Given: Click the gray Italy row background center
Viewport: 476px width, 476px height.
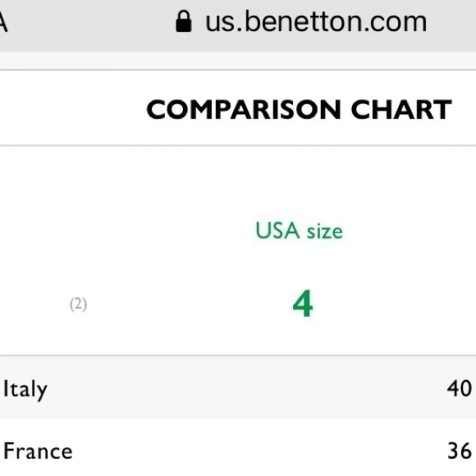Looking at the screenshot, I should tap(238, 387).
